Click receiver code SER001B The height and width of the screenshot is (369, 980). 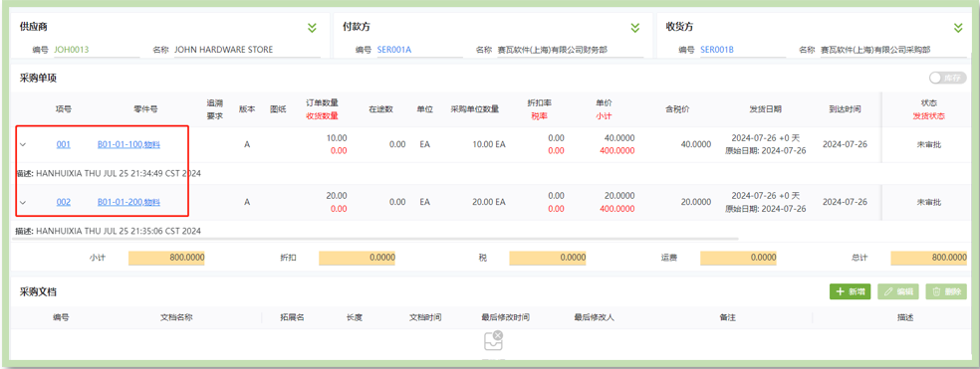(x=717, y=50)
